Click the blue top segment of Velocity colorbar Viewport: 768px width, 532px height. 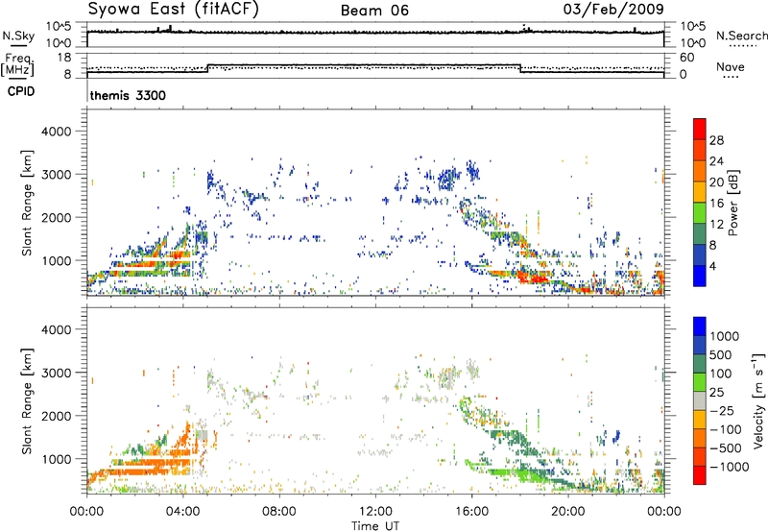tap(700, 326)
